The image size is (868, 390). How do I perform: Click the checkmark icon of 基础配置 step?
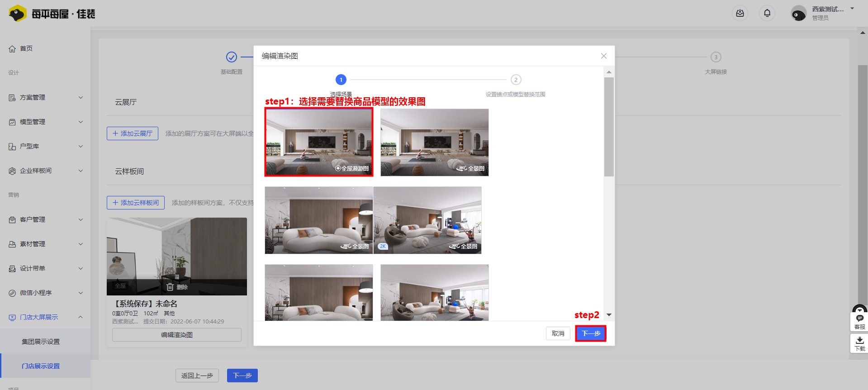[232, 57]
